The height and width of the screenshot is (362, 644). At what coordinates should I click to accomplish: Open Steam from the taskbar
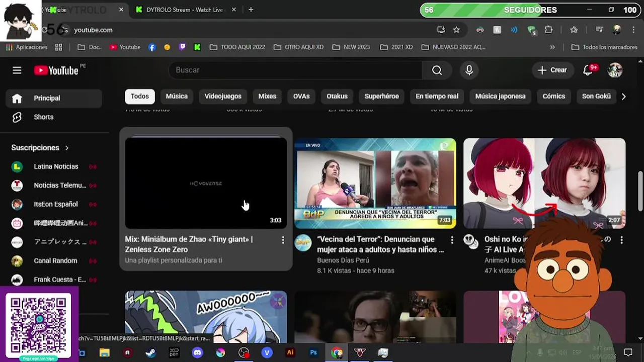[x=150, y=353]
